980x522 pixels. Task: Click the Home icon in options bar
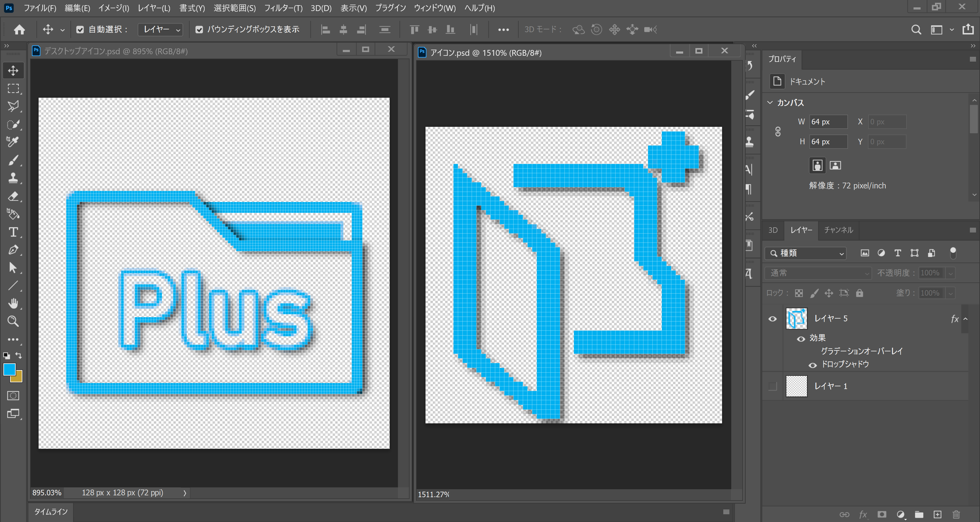[19, 29]
